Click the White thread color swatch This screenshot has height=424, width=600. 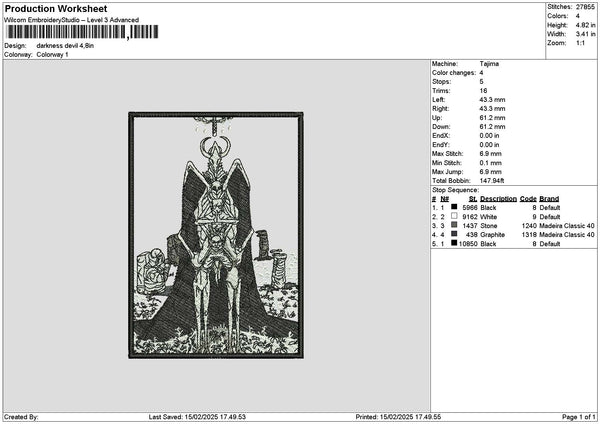(x=454, y=216)
